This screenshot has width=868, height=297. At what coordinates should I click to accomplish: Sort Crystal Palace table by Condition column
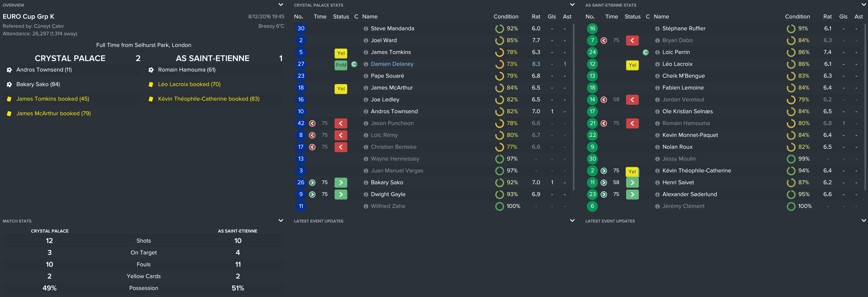point(505,17)
